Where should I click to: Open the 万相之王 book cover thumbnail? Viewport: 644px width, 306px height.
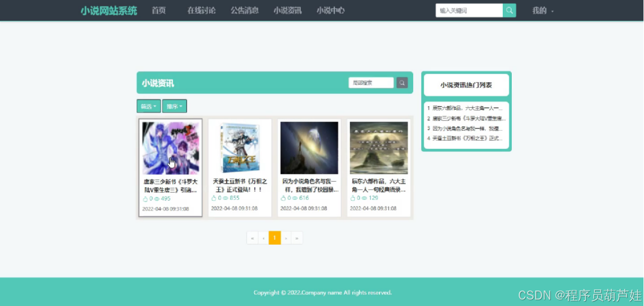pyautogui.click(x=240, y=148)
